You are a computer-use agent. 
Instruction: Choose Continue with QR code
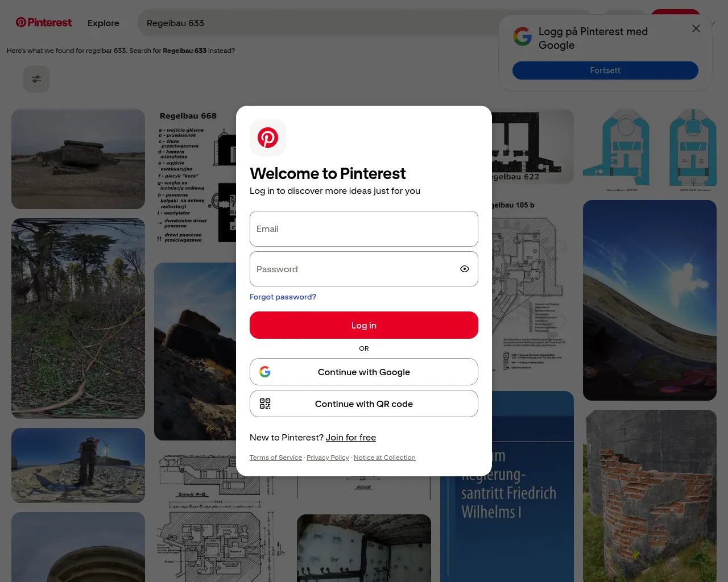click(x=364, y=404)
